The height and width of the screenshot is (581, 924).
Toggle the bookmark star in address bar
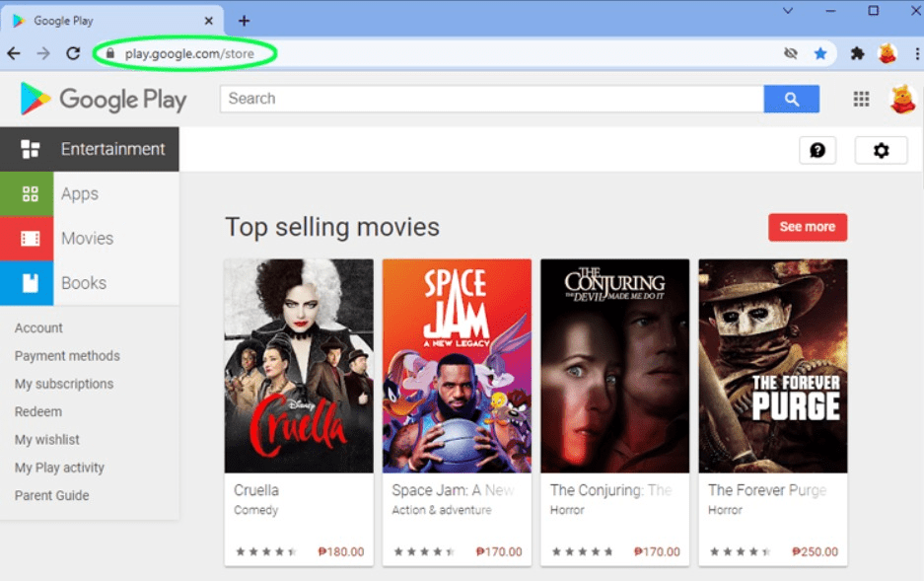tap(820, 53)
